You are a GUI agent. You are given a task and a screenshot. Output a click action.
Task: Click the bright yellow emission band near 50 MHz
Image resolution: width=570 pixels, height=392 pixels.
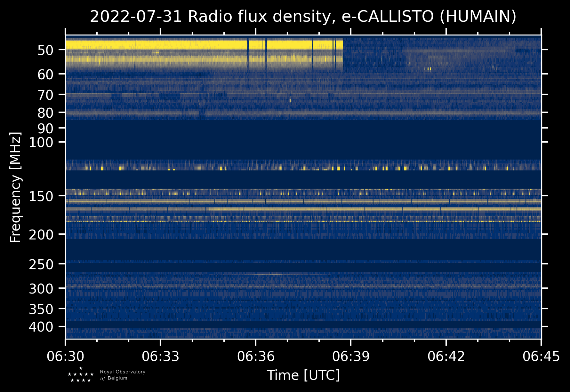click(204, 44)
